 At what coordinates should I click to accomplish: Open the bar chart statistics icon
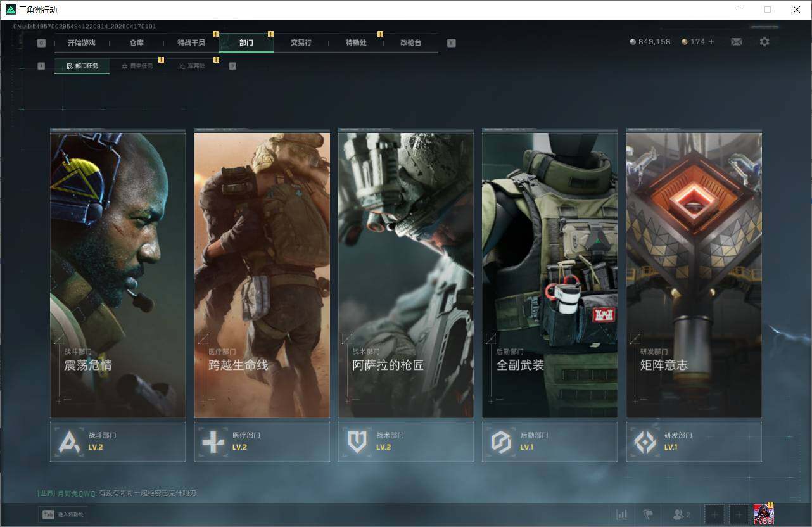pos(622,514)
